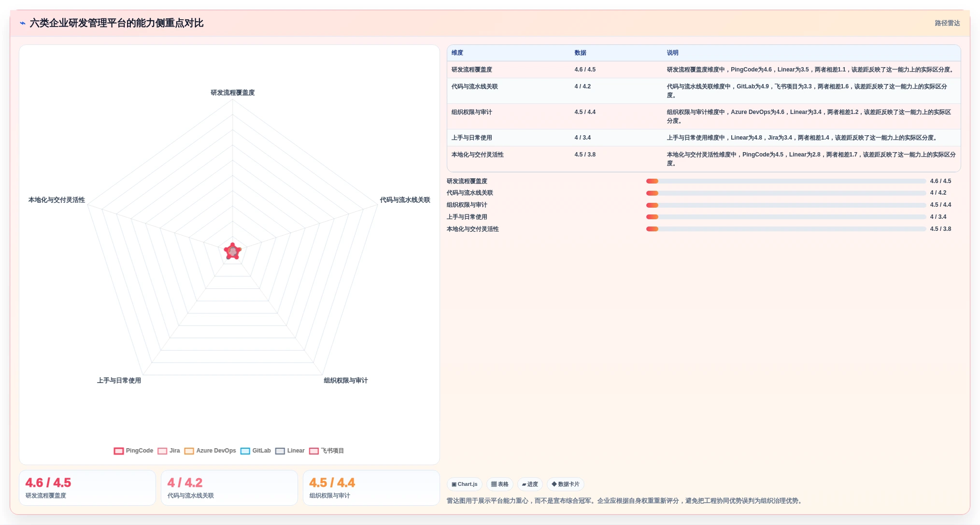This screenshot has height=525, width=980.
Task: Select the 上手与日常使用 table row
Action: [704, 138]
